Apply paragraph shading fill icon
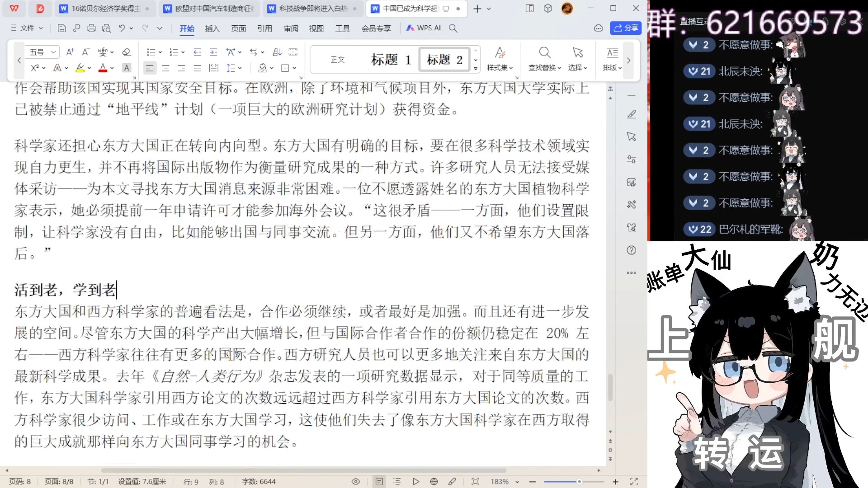This screenshot has width=868, height=488. click(262, 68)
